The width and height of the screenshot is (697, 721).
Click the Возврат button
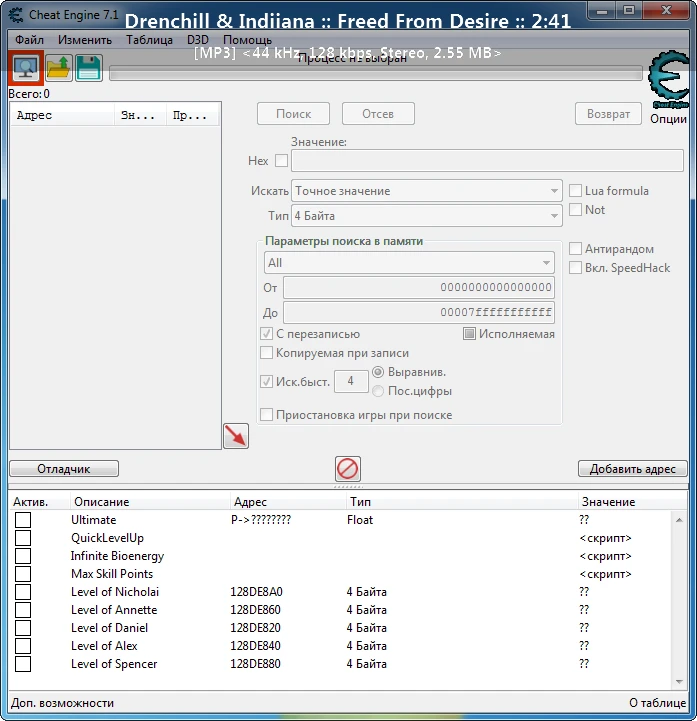click(x=608, y=114)
